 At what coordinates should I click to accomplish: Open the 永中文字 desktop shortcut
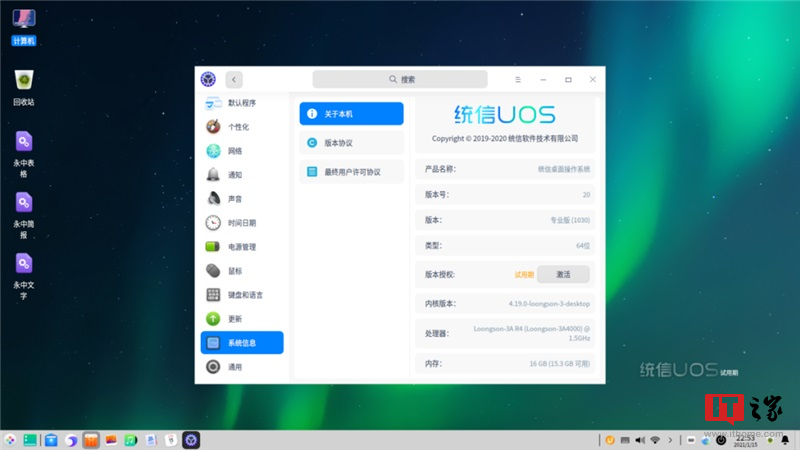tap(24, 277)
